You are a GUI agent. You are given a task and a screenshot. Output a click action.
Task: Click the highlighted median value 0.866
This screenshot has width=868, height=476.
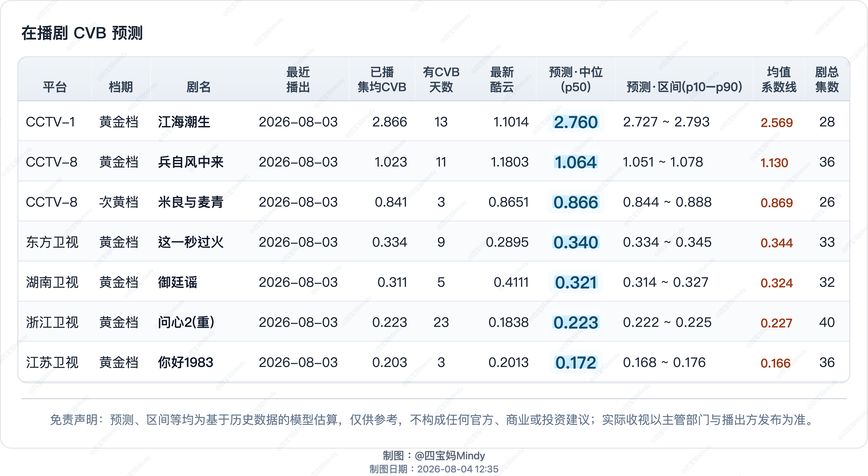pos(576,202)
